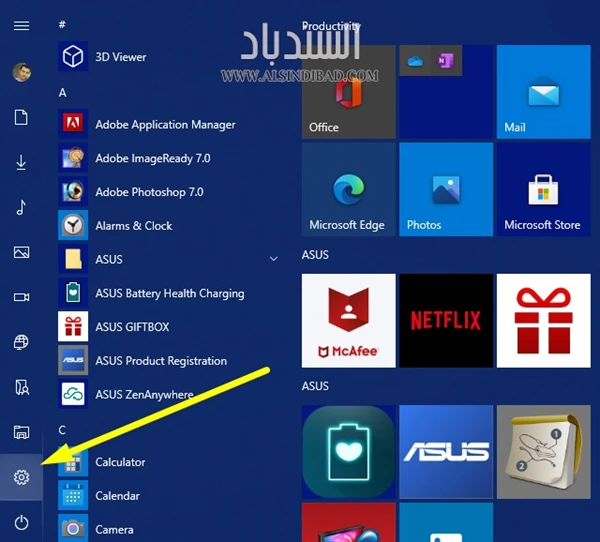The image size is (600, 542).
Task: Click the McAfee tile
Action: pyautogui.click(x=347, y=320)
